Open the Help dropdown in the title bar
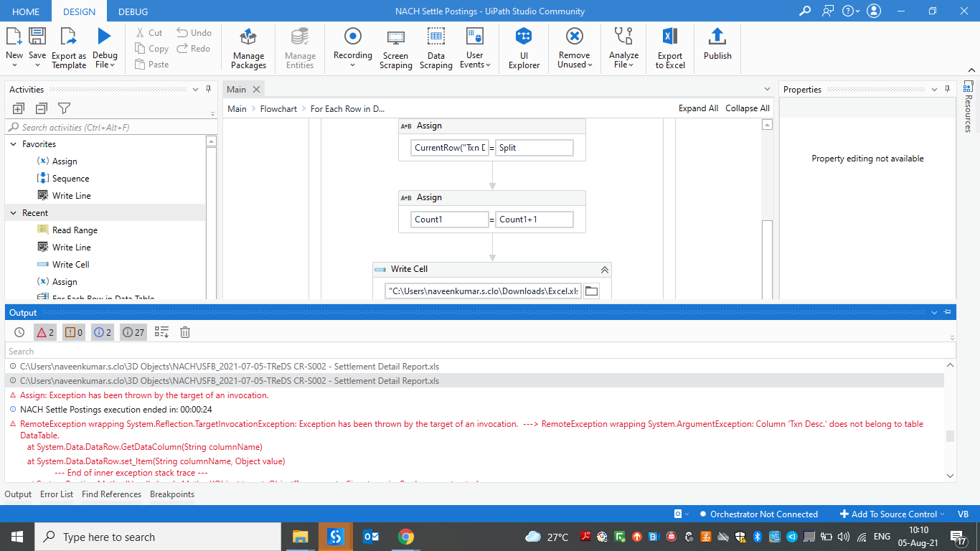The width and height of the screenshot is (980, 551). tap(851, 11)
